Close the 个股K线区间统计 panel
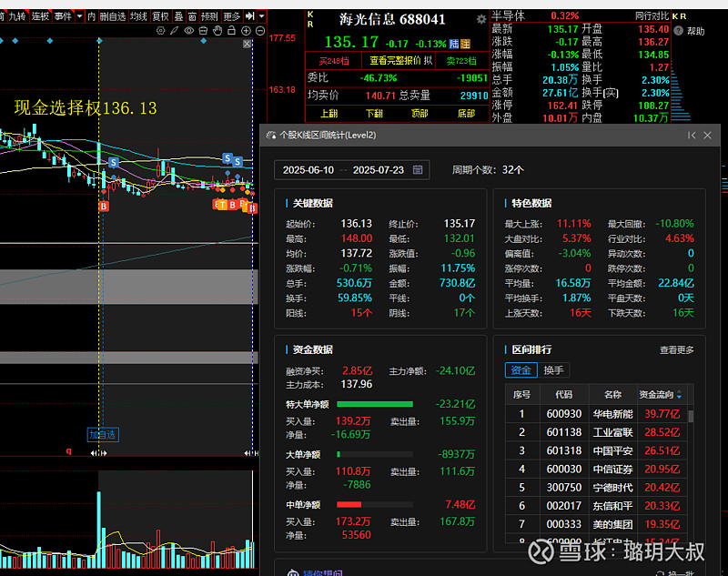728x576 pixels. pyautogui.click(x=708, y=135)
